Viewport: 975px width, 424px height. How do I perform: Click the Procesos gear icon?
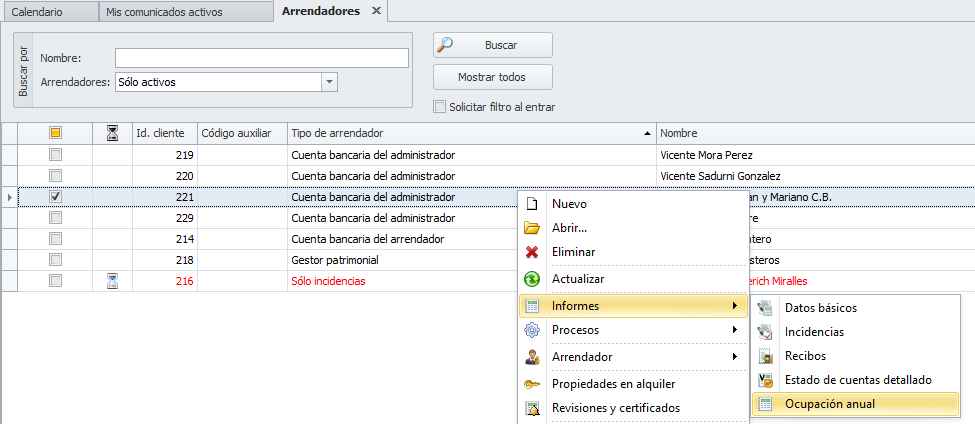point(532,330)
